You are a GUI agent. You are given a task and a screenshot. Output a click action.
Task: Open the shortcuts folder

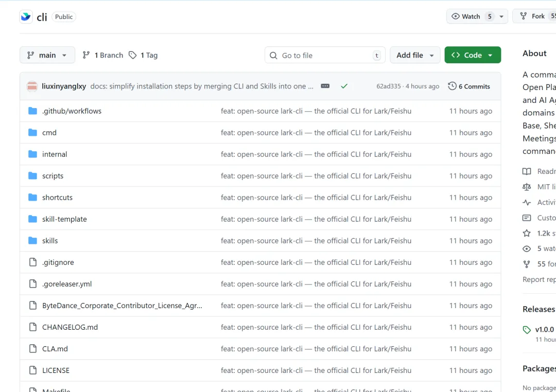58,198
